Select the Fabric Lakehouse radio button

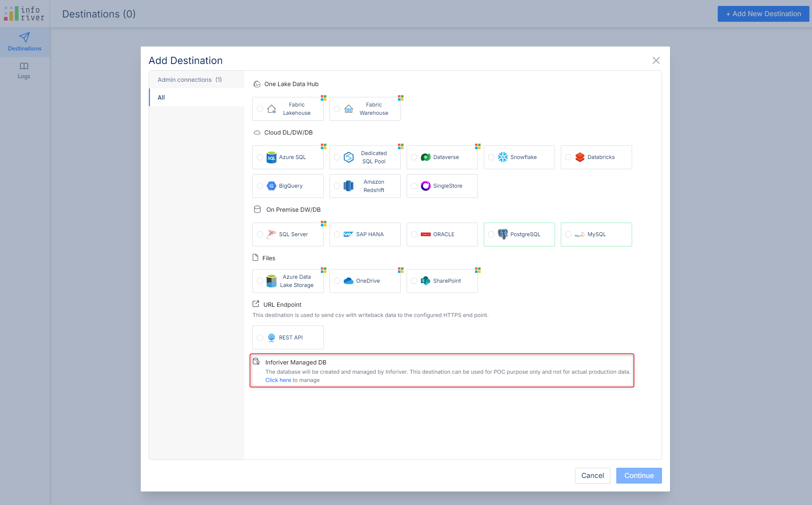(x=260, y=109)
